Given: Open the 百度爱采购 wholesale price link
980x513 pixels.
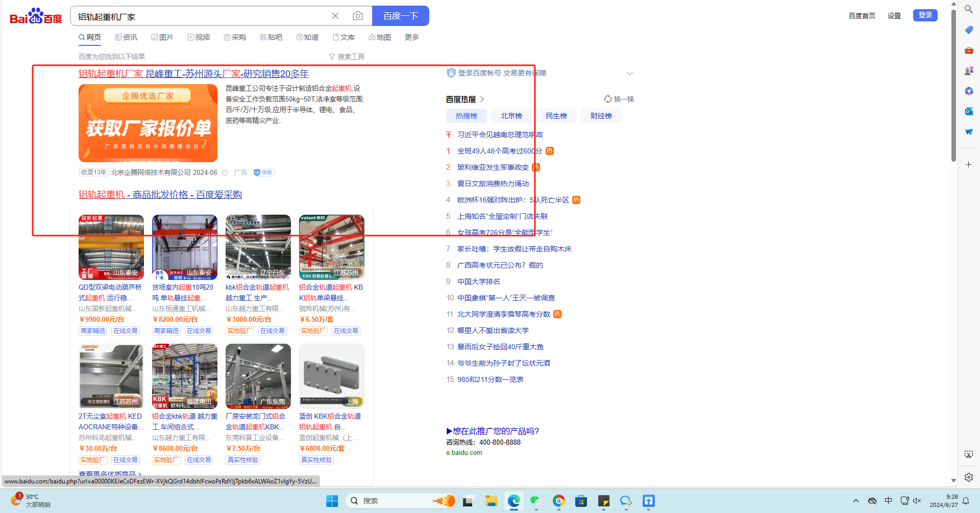Looking at the screenshot, I should click(160, 195).
